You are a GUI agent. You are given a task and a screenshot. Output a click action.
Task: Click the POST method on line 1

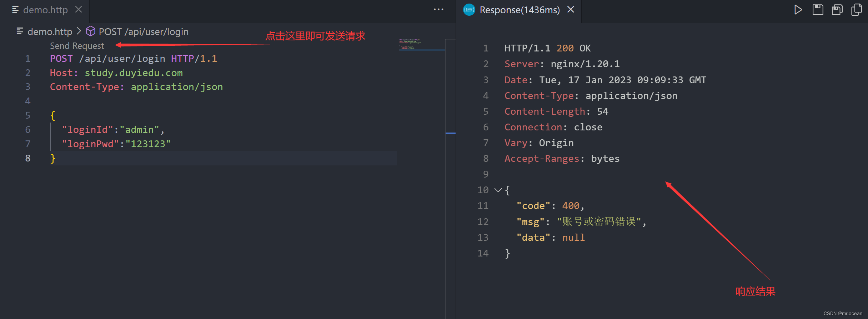(x=61, y=59)
